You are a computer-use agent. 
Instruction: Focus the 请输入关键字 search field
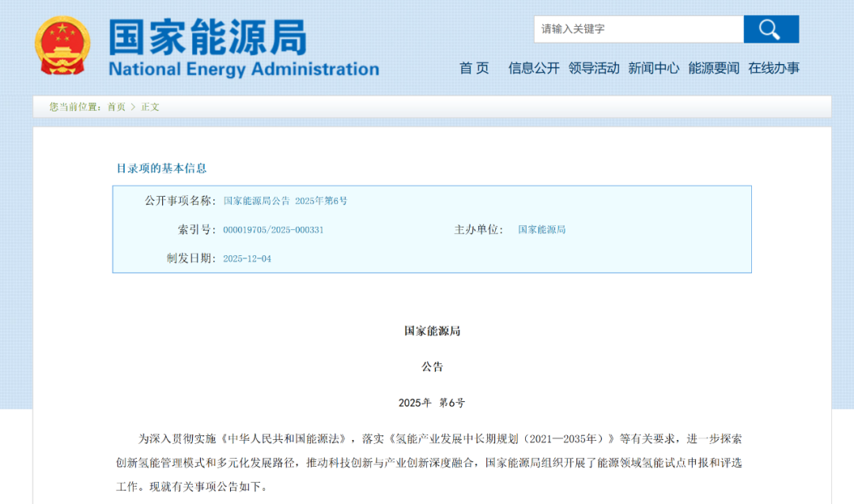tap(638, 29)
